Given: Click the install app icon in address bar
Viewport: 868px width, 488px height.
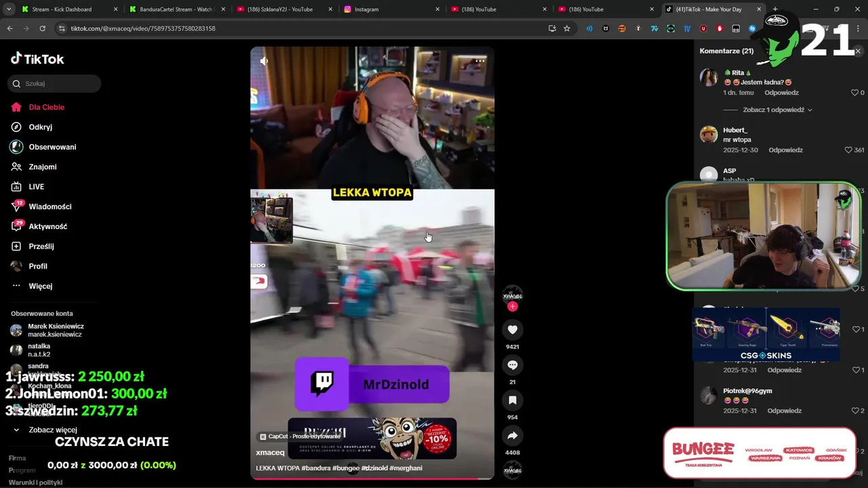Looking at the screenshot, I should [x=552, y=28].
